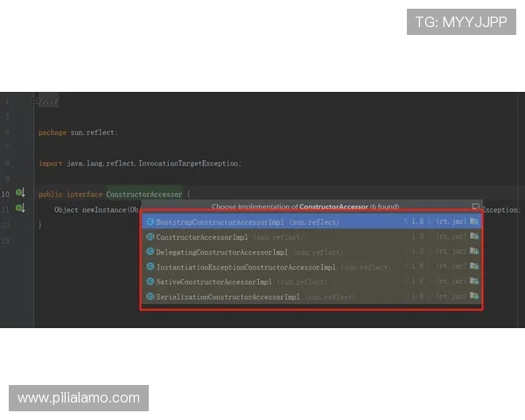Open InstantiationExceptionConstructorAccessorImpl implementation
The width and height of the screenshot is (525, 420).
(311, 267)
